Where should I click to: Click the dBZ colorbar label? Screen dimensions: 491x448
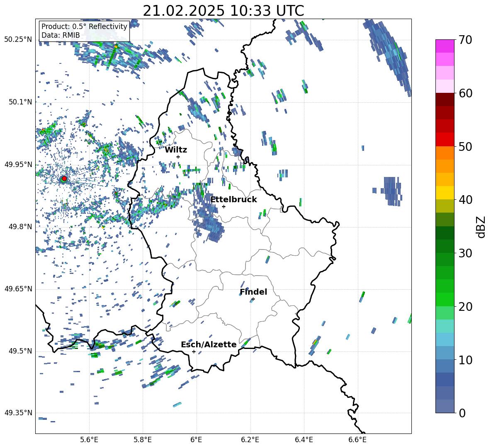point(481,227)
